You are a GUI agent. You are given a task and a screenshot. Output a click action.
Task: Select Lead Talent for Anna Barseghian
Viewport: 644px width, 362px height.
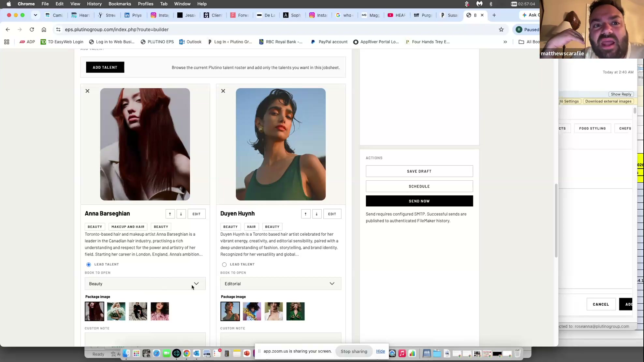[89, 264]
